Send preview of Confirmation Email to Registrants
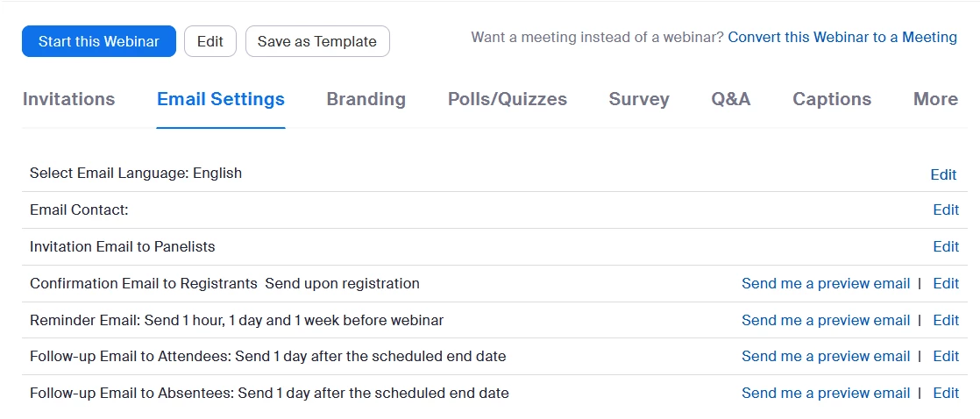 [826, 283]
